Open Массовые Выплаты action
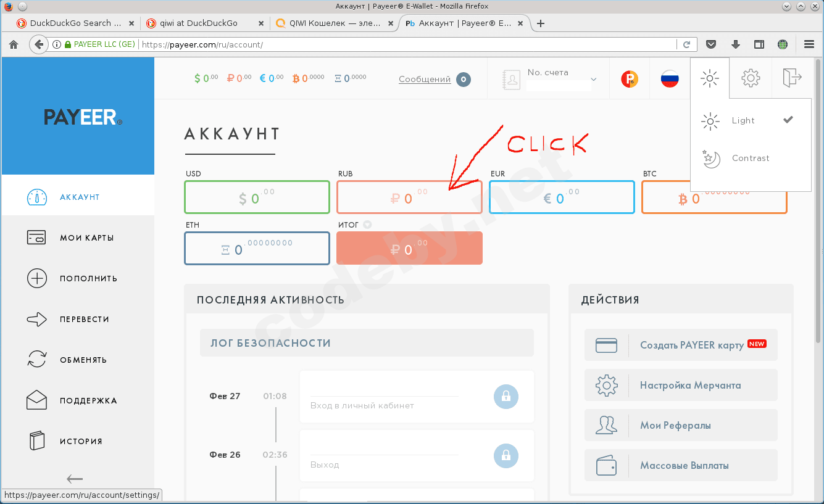Image resolution: width=824 pixels, height=504 pixels. (x=681, y=465)
